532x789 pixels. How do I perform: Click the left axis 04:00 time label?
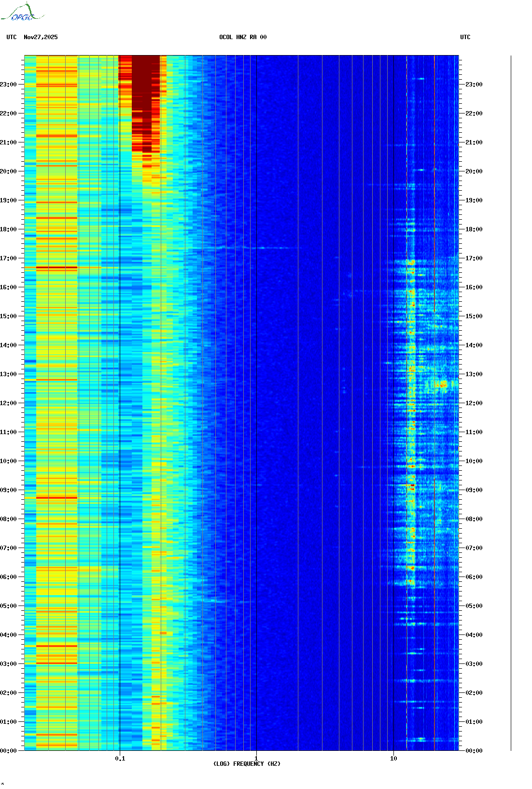[x=8, y=635]
